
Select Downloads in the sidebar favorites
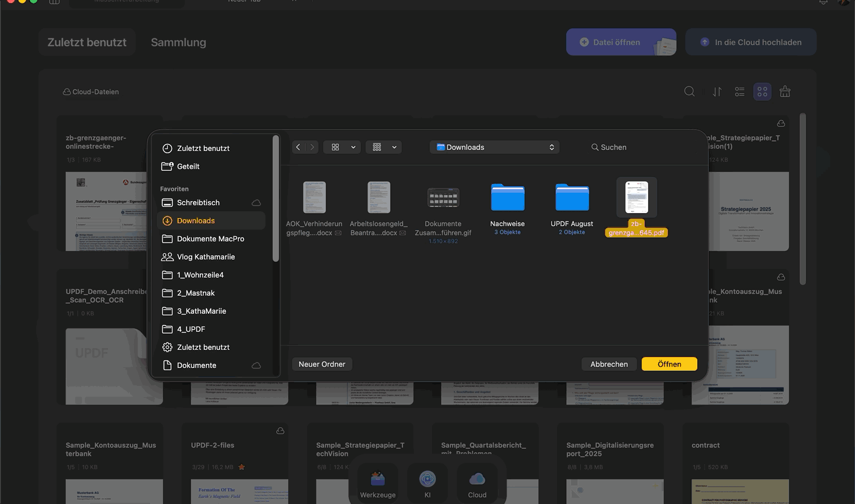[x=211, y=220]
